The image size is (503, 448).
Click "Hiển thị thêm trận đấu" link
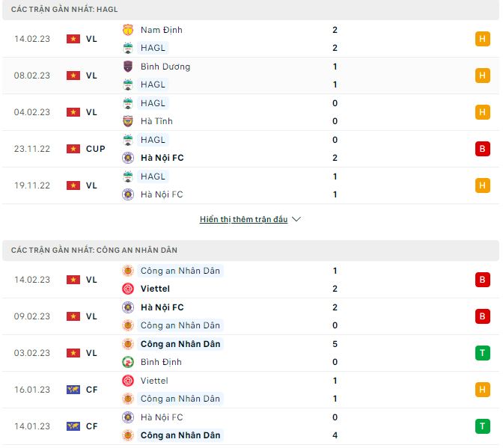click(243, 220)
